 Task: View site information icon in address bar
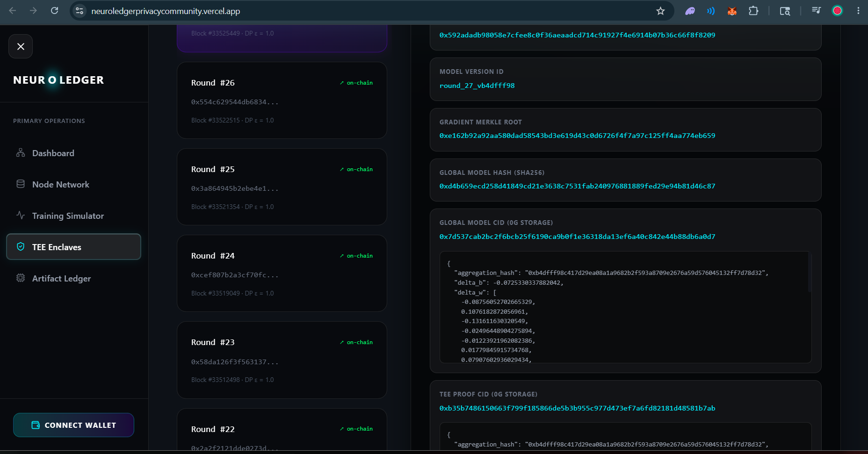(80, 11)
